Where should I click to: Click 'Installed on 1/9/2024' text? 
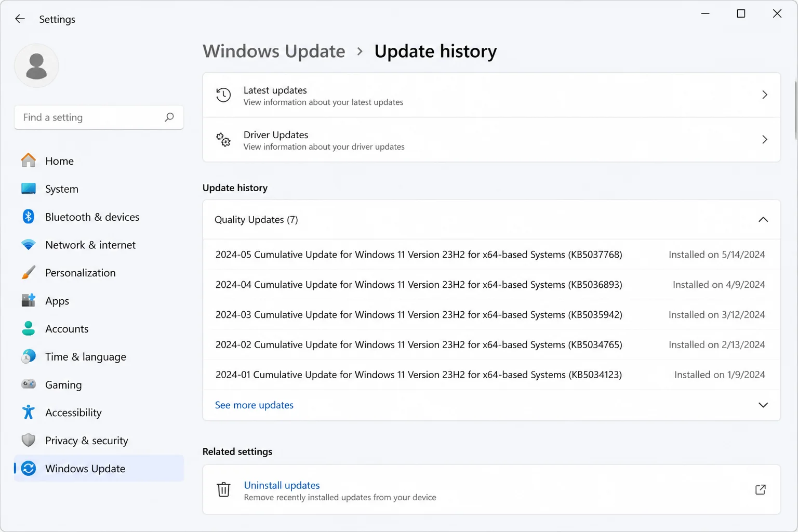point(720,375)
